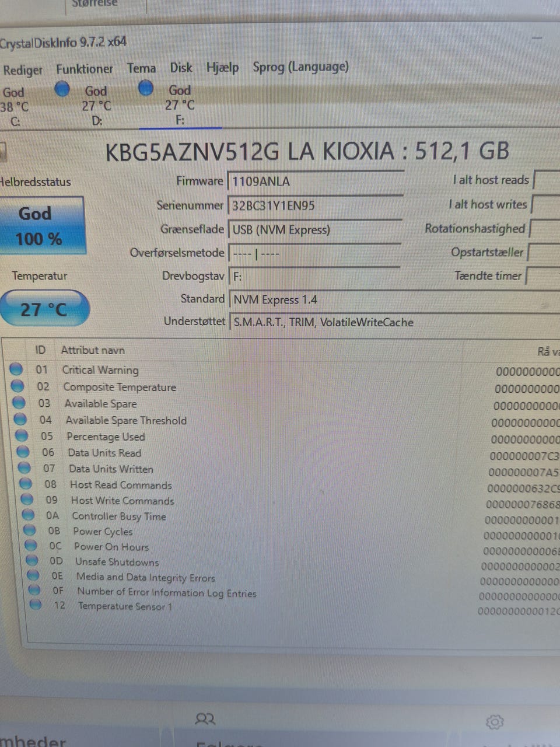Select the C: drive tab

point(14,107)
